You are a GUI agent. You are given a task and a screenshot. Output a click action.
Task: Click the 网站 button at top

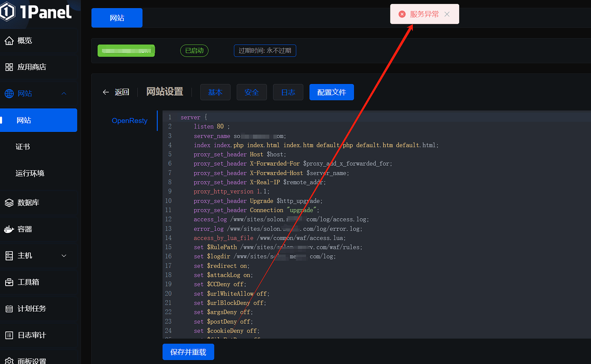117,18
